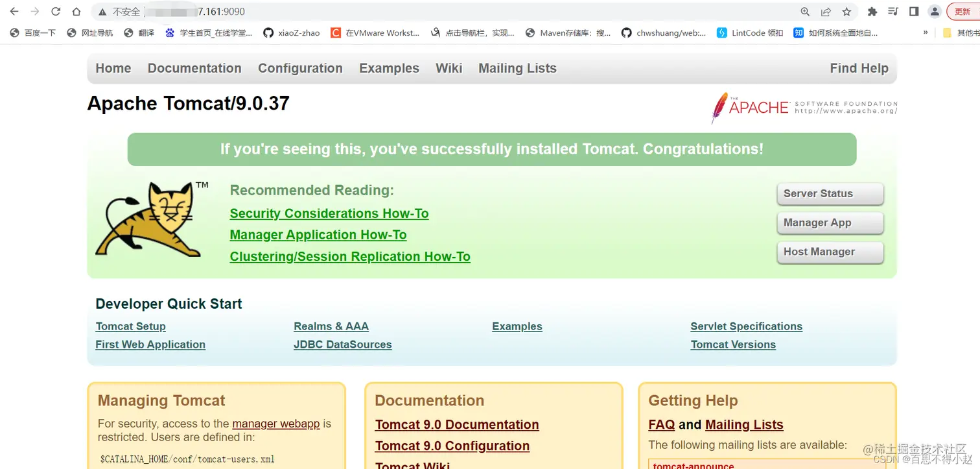
Task: Bookmark this page with the star icon
Action: point(846,12)
